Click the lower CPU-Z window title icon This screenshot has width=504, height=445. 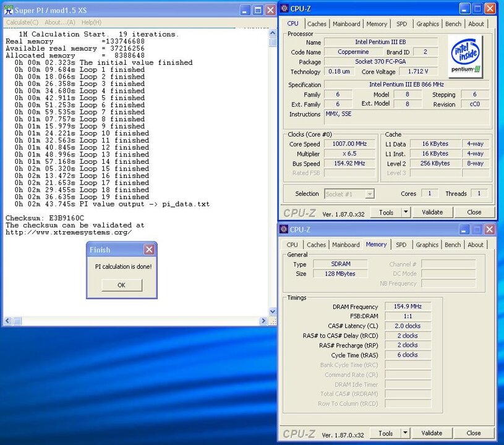click(283, 229)
